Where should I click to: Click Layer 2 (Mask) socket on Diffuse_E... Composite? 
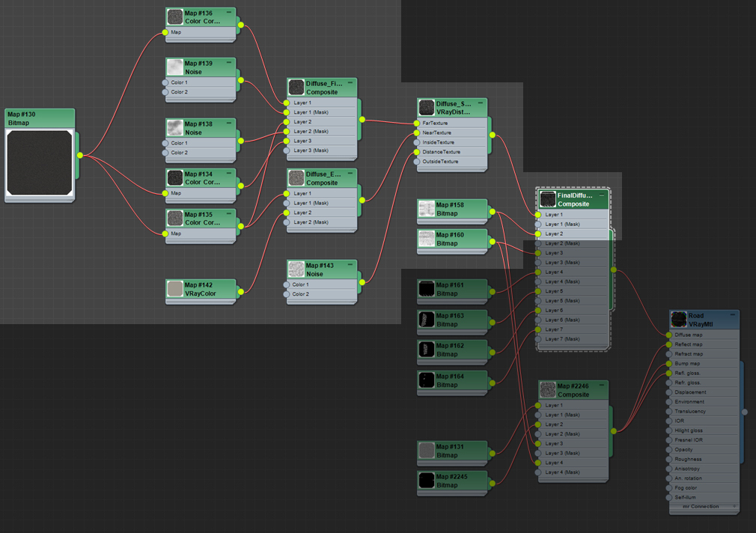(287, 222)
